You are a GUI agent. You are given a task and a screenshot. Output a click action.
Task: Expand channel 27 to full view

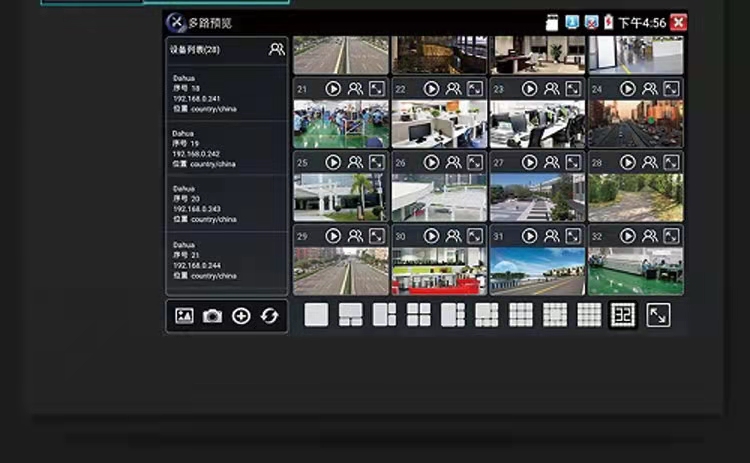(573, 163)
